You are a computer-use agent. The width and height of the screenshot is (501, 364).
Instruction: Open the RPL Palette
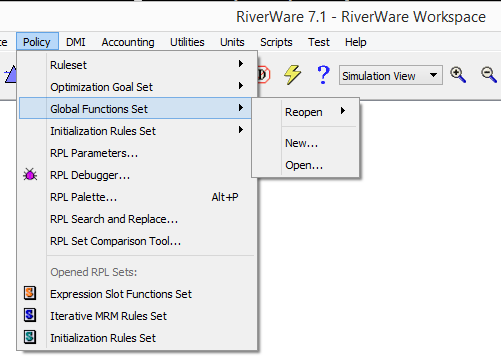(x=135, y=197)
